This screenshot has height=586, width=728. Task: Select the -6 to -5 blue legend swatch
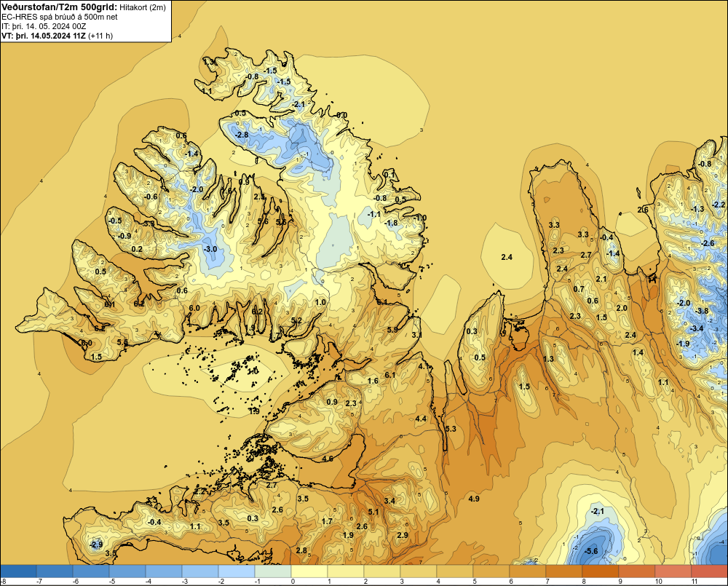point(91,571)
